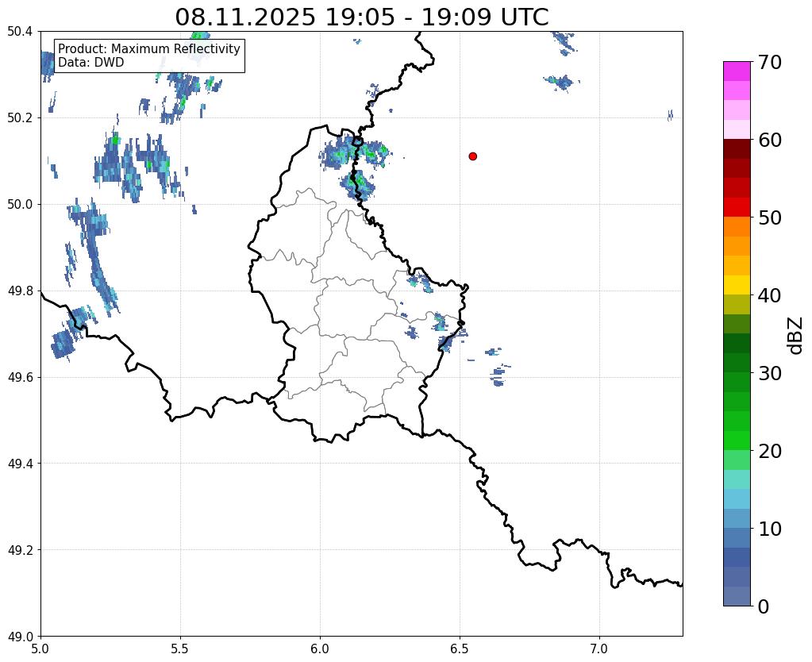Click the latitude axis label '49.4'
The height and width of the screenshot is (662, 812).
pyautogui.click(x=20, y=464)
